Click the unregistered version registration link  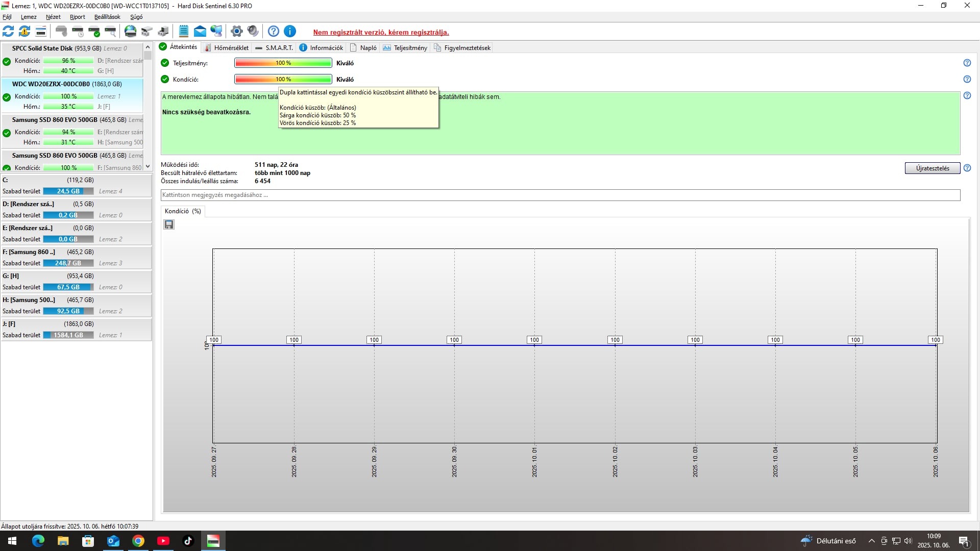381,33
